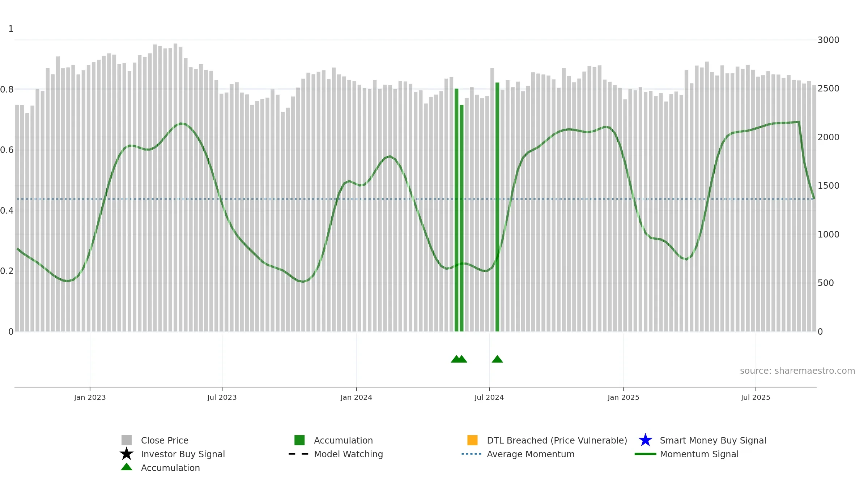Click the Jan 2024 axis label

(356, 397)
